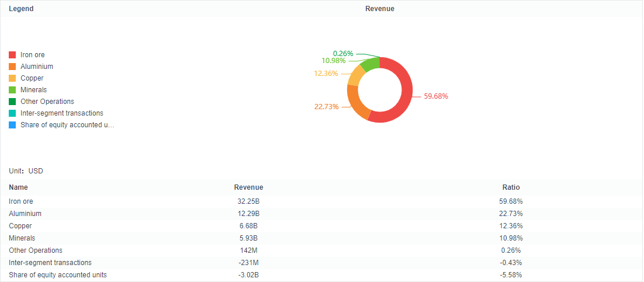Click the Name column header
Image resolution: width=644 pixels, height=282 pixels.
(19, 187)
